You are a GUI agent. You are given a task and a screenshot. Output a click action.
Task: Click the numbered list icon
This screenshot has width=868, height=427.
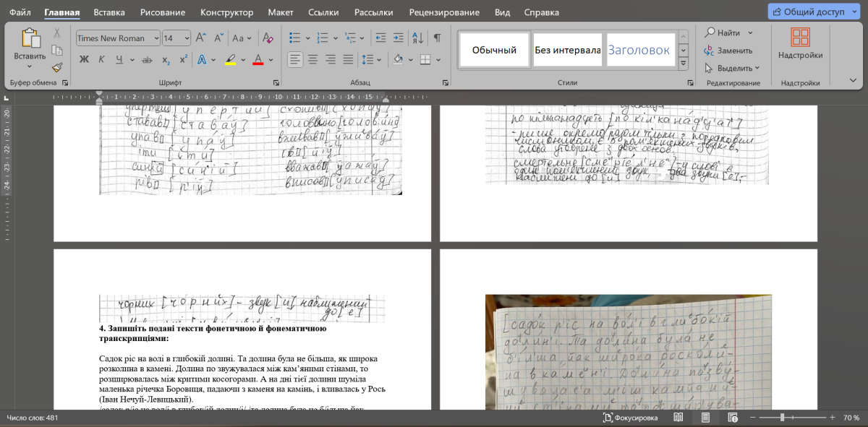[323, 38]
